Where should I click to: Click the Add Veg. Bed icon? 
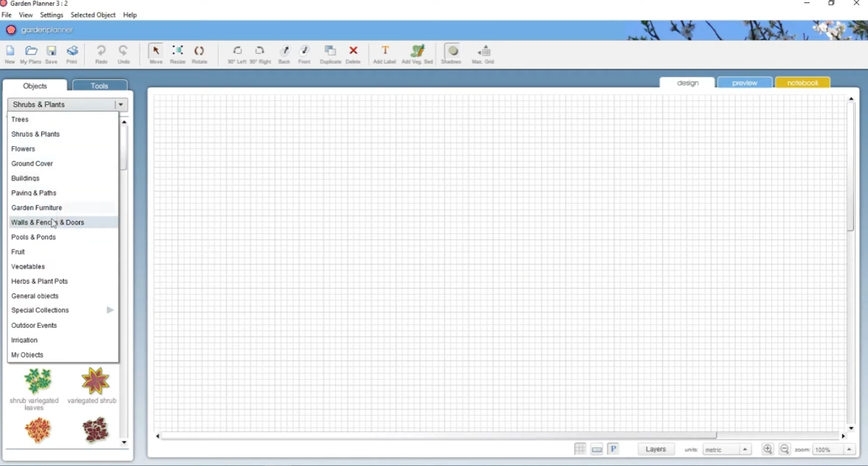(417, 54)
